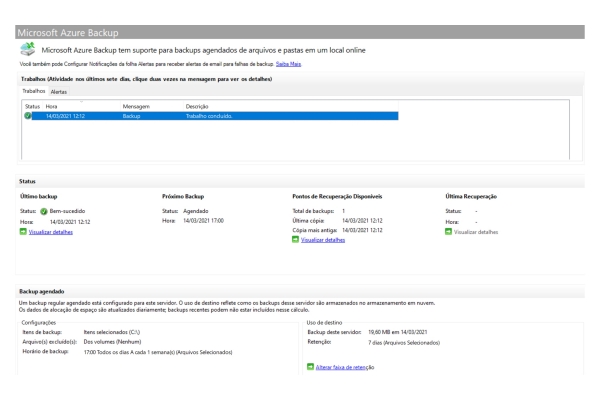Select the job row dated 14/03/2021 12:12
600x400 pixels.
[x=211, y=116]
